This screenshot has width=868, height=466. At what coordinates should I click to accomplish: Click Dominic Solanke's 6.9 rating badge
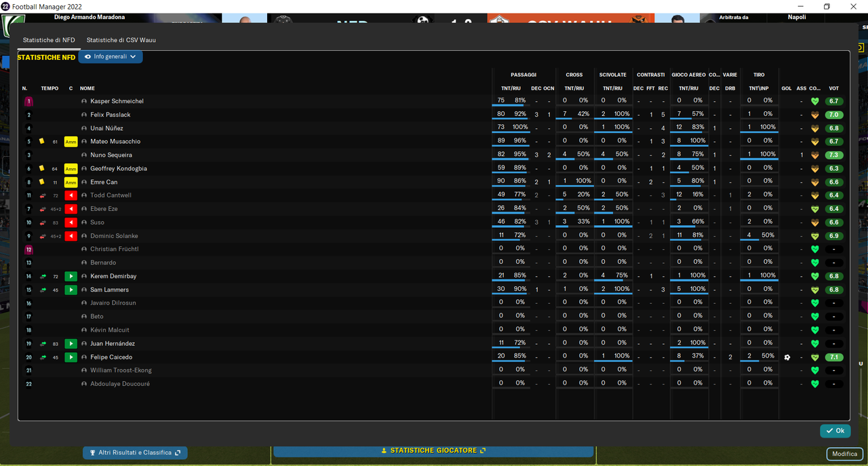(834, 236)
